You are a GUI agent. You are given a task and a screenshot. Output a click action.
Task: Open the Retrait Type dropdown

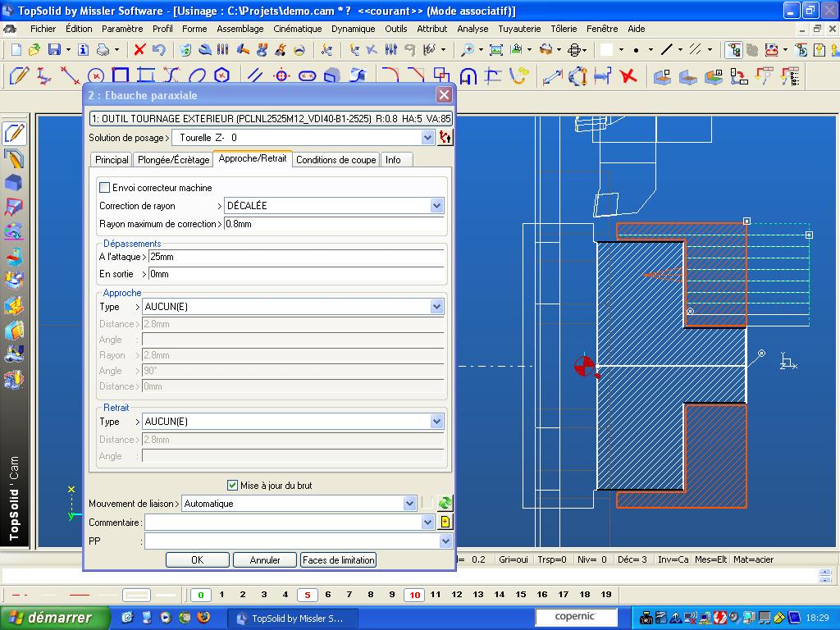pyautogui.click(x=436, y=422)
